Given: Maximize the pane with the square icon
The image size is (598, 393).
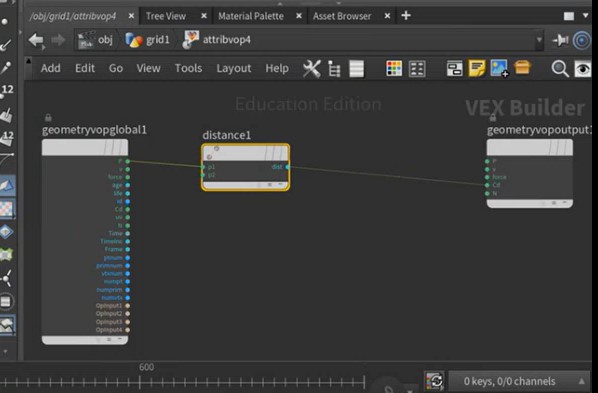Looking at the screenshot, I should (x=569, y=16).
